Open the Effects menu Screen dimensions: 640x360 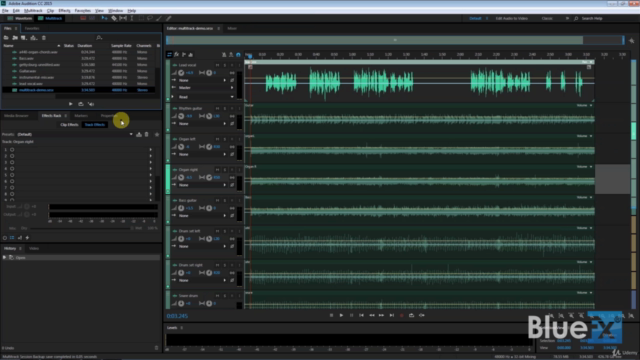coord(64,11)
